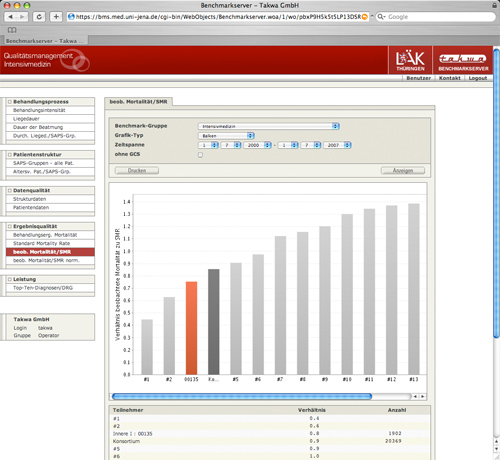
Task: Click the page vertical scrollbar thumb
Action: coord(496,193)
